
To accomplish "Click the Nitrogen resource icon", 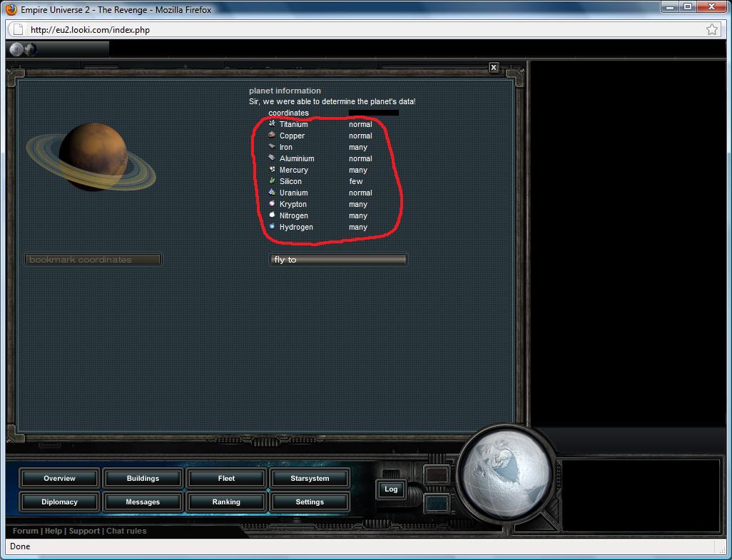I will (272, 215).
